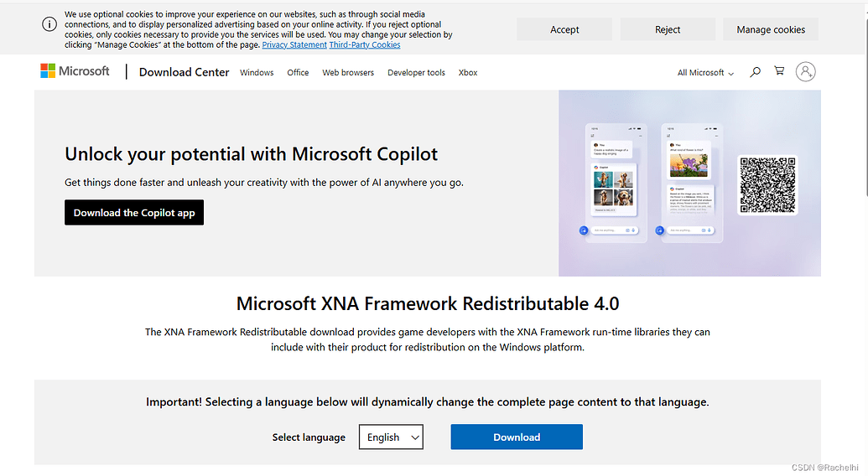Click the cookie notice info icon
Image resolution: width=868 pixels, height=476 pixels.
click(49, 24)
